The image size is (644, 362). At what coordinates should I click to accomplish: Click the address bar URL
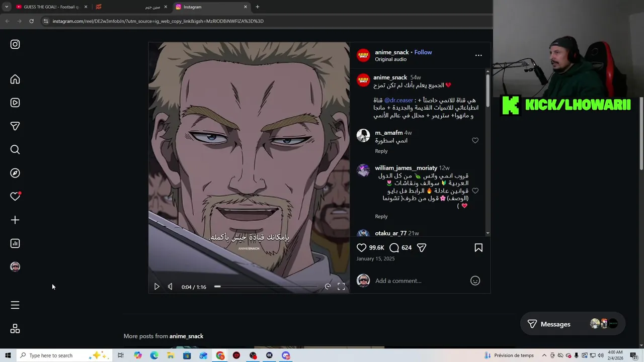[x=158, y=21]
